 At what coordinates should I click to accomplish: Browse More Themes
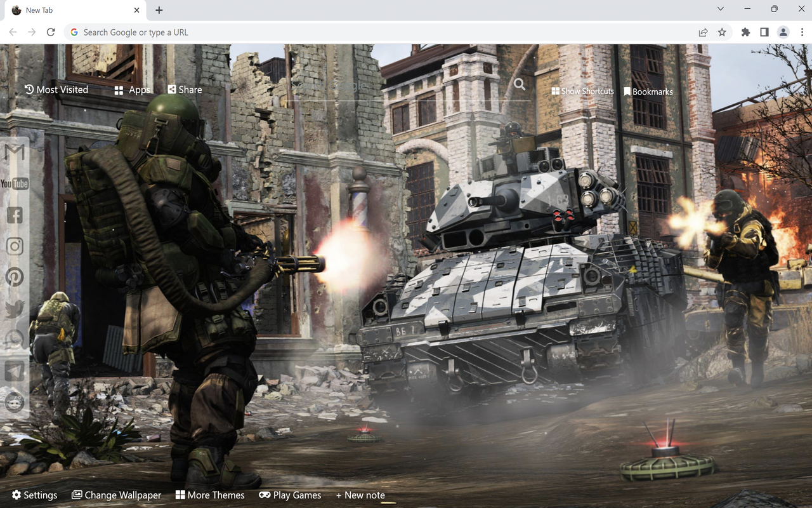210,495
